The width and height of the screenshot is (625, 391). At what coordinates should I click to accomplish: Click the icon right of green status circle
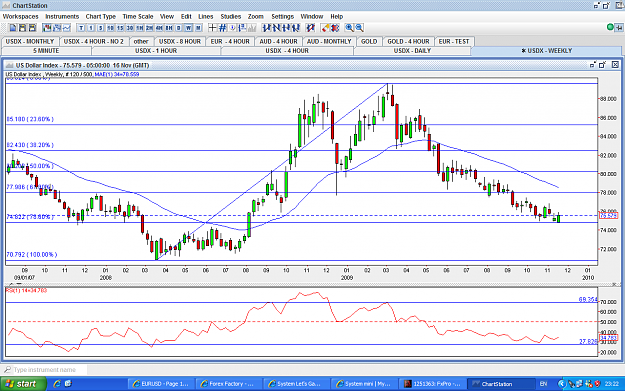pos(619,28)
